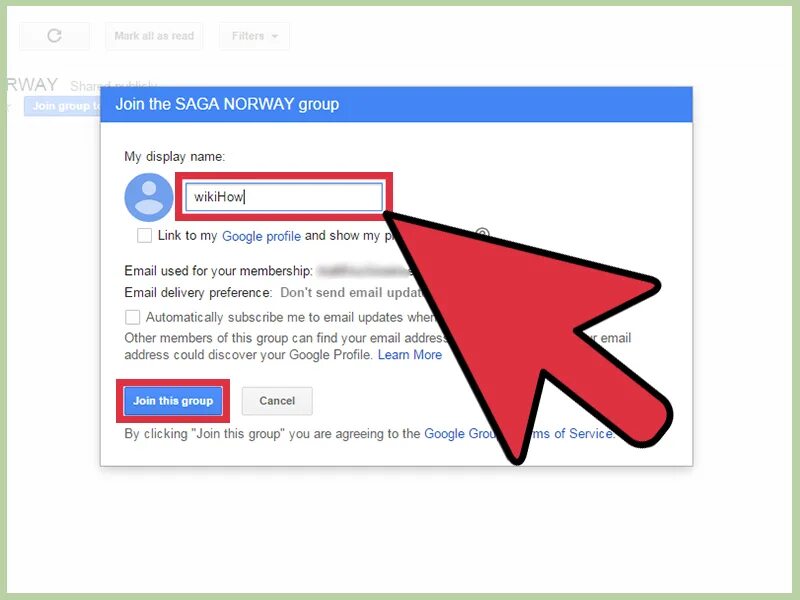
Task: Click the My display name label
Action: coord(174,156)
